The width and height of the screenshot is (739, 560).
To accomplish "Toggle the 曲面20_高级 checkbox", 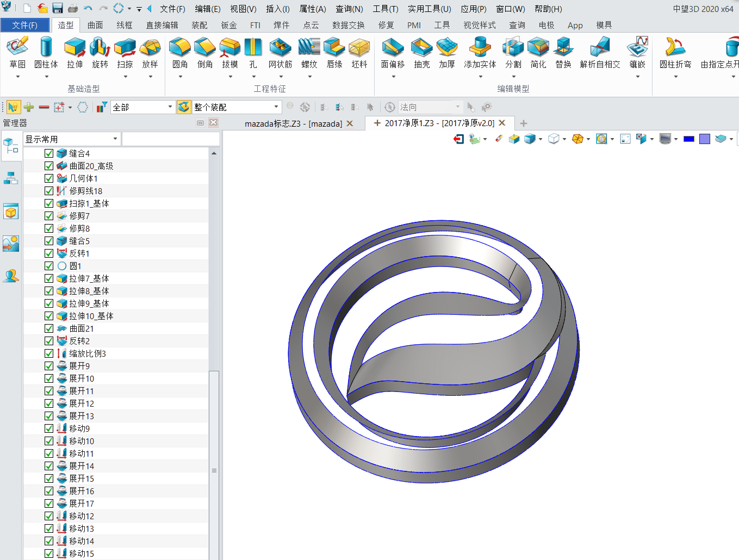I will pos(49,166).
